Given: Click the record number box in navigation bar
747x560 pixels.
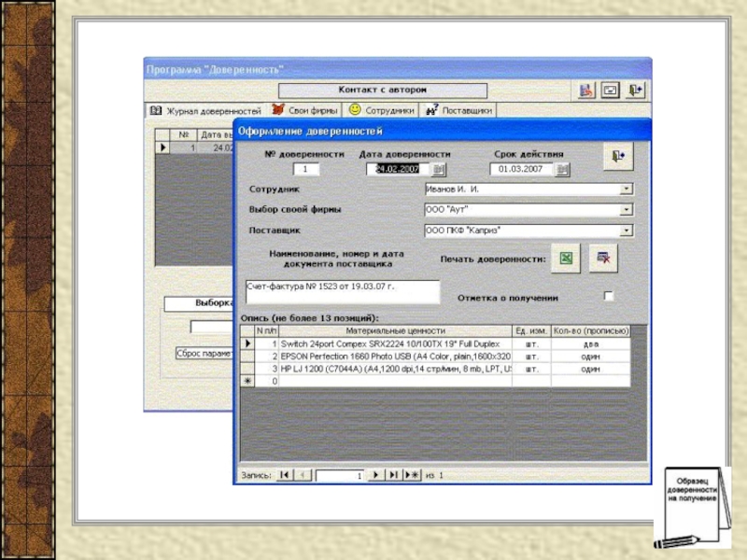Looking at the screenshot, I should [340, 475].
